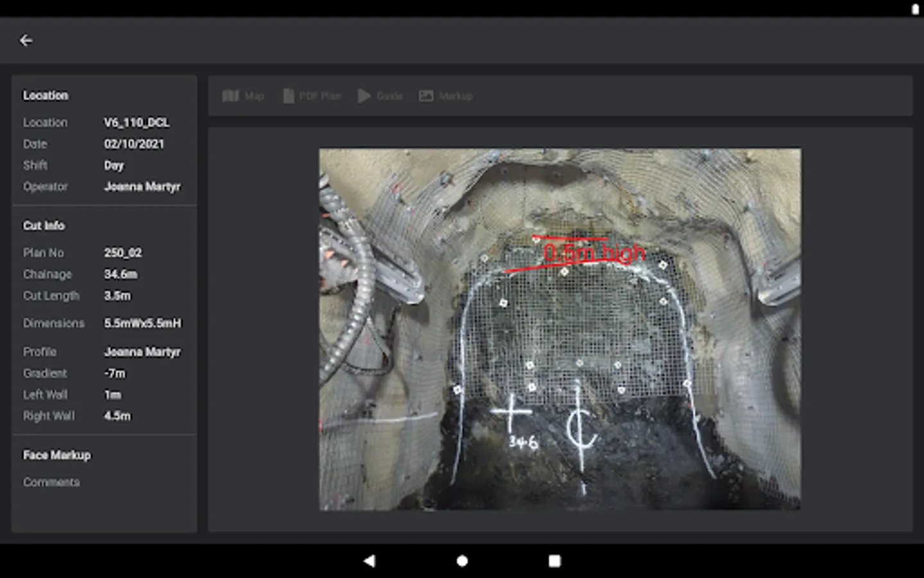Switch to the Markup view

[446, 96]
